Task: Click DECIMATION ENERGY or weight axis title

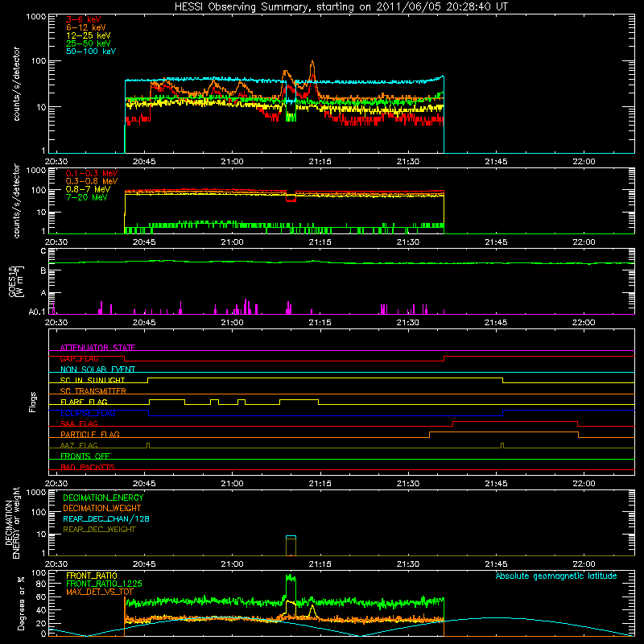Action: [x=12, y=522]
